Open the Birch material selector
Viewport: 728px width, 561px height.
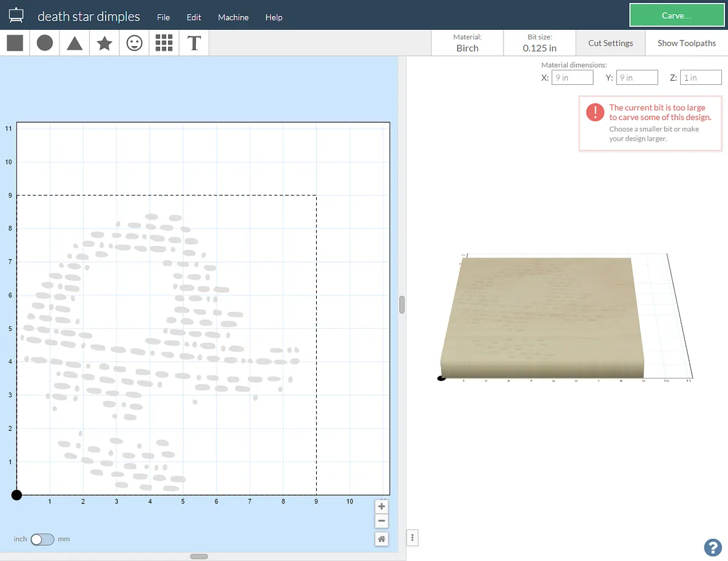pos(467,43)
